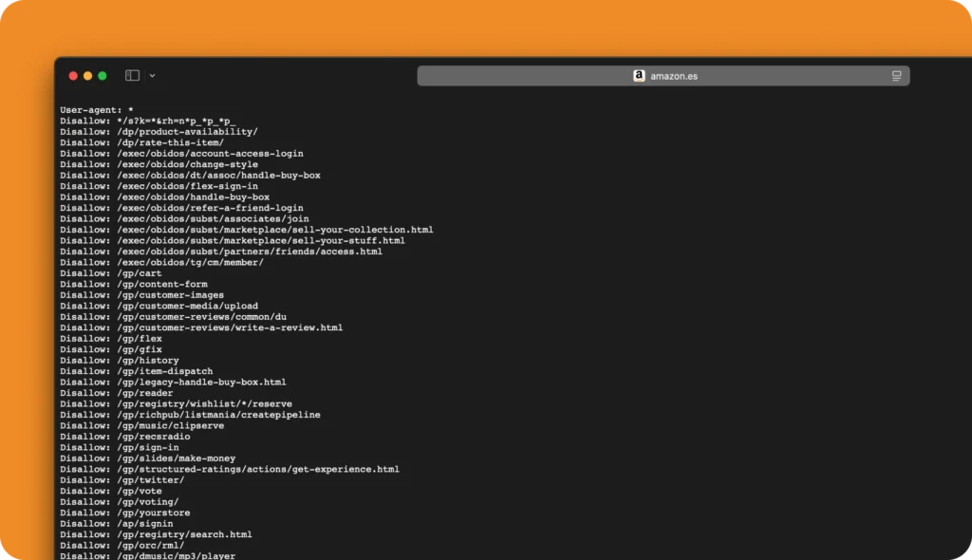Open the page menu icon in address bar

896,76
